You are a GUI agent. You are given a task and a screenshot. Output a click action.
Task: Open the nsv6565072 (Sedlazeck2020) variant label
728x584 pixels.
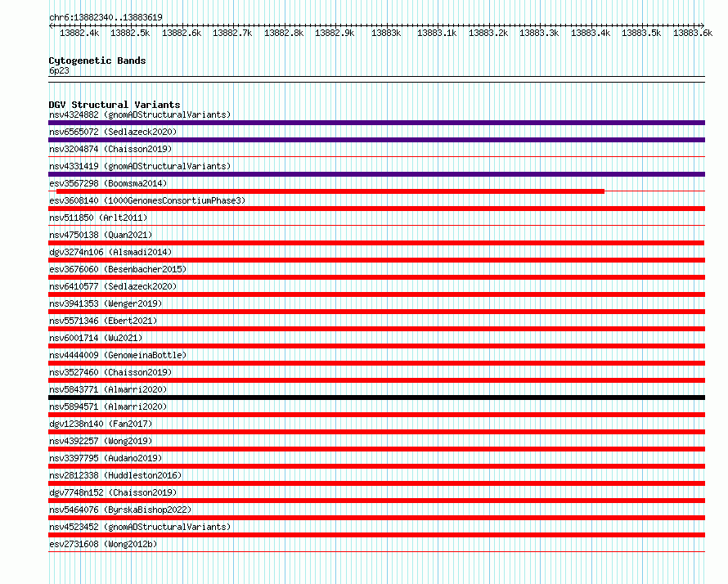pyautogui.click(x=113, y=132)
